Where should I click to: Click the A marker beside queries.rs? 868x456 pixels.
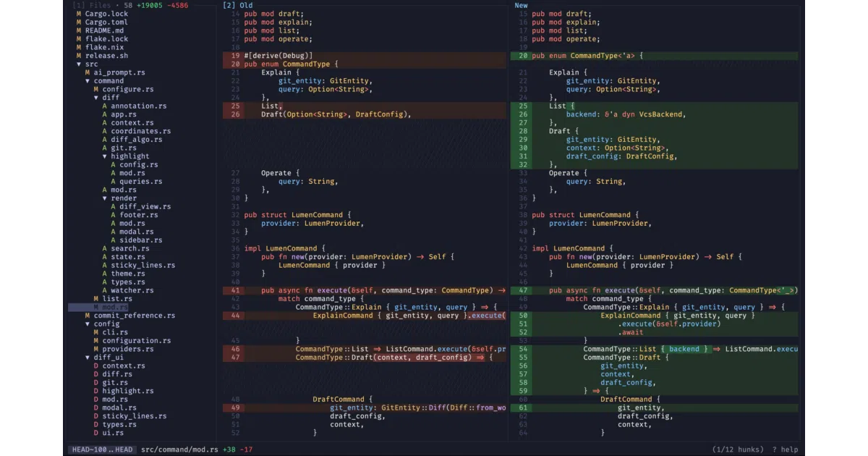[x=114, y=182]
